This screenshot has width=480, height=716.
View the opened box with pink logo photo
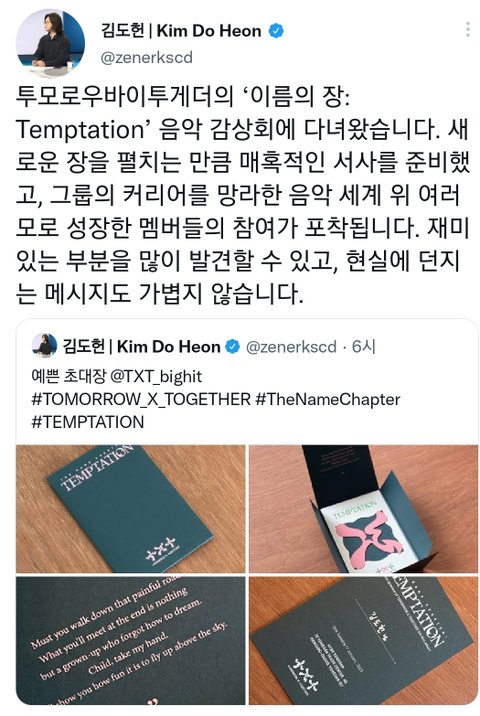click(x=364, y=509)
